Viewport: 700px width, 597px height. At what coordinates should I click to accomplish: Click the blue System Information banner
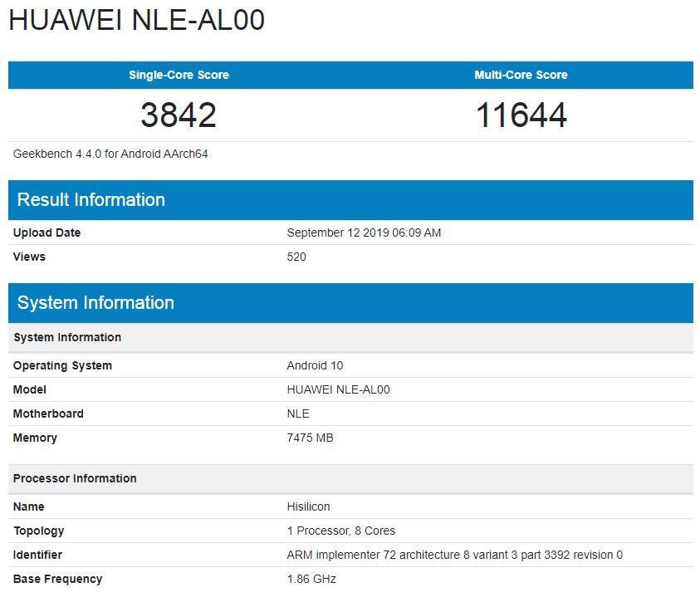click(350, 303)
